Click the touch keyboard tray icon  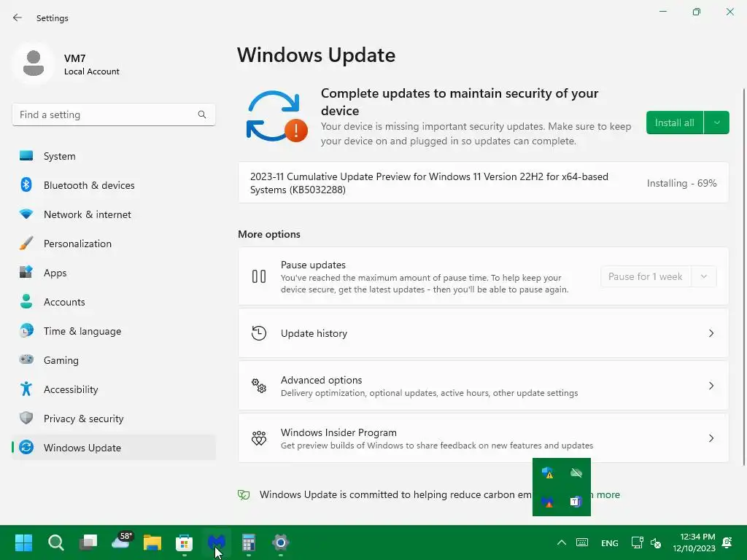(581, 542)
